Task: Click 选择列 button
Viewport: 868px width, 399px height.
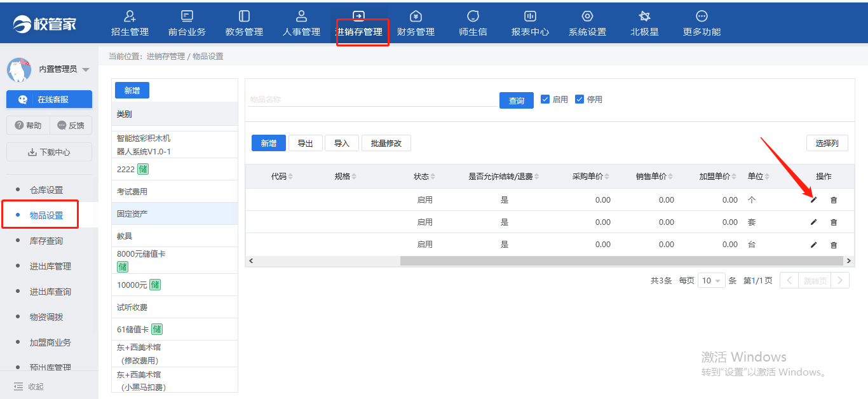Action: coord(827,143)
